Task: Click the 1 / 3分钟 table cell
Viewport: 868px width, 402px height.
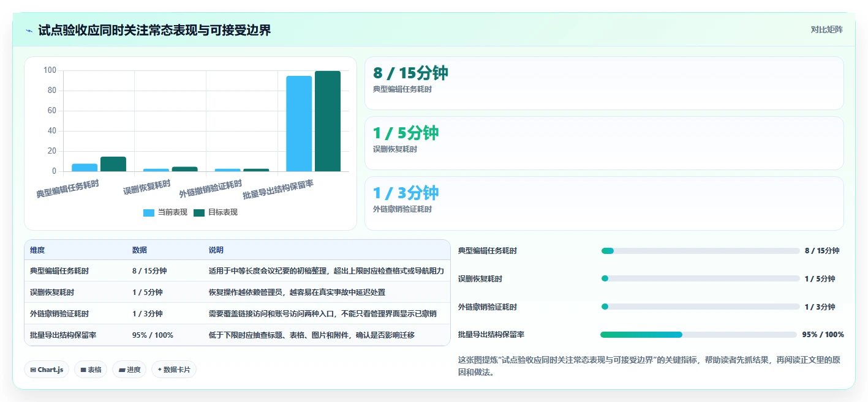Action: coord(148,313)
